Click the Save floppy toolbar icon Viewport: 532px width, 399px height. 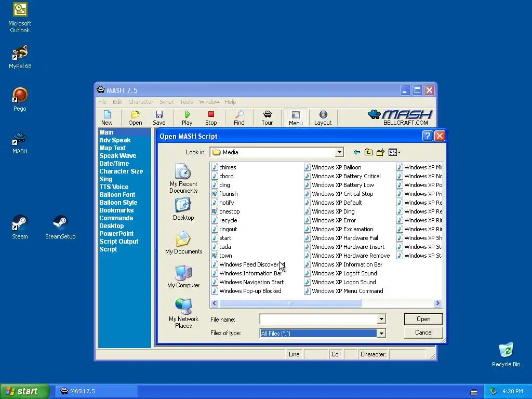pos(159,117)
